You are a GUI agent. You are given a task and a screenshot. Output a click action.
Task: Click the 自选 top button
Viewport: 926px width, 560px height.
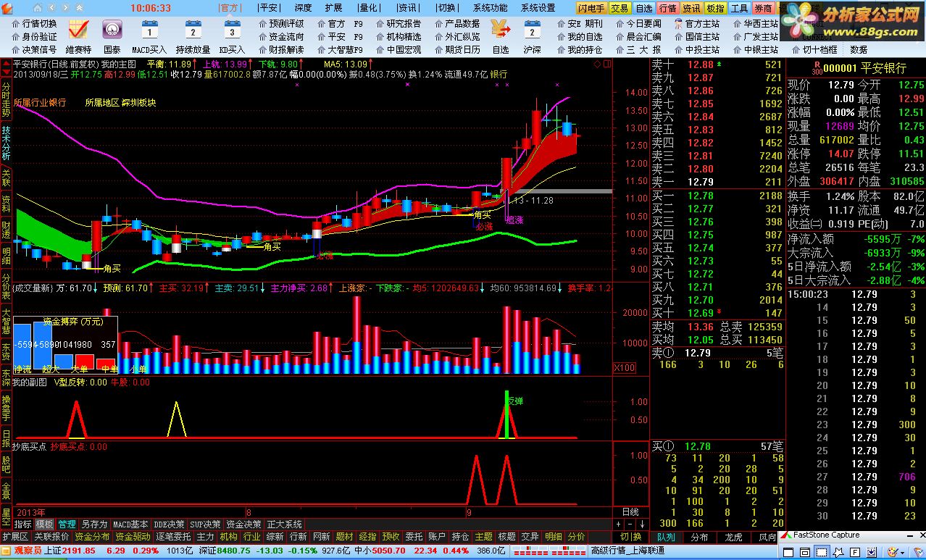643,8
